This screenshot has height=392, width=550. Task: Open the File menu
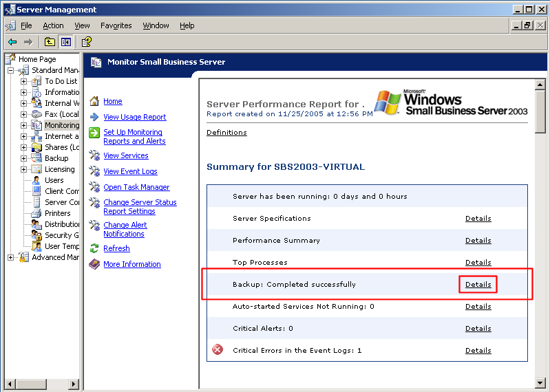pos(26,25)
